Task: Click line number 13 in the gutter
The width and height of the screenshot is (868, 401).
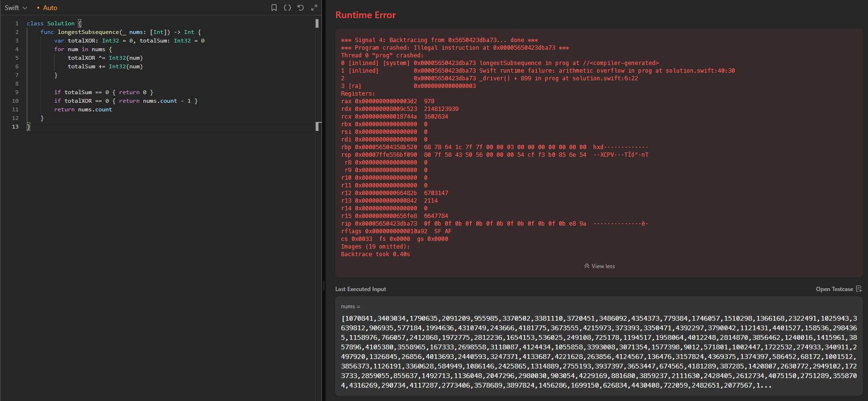Action: 15,127
